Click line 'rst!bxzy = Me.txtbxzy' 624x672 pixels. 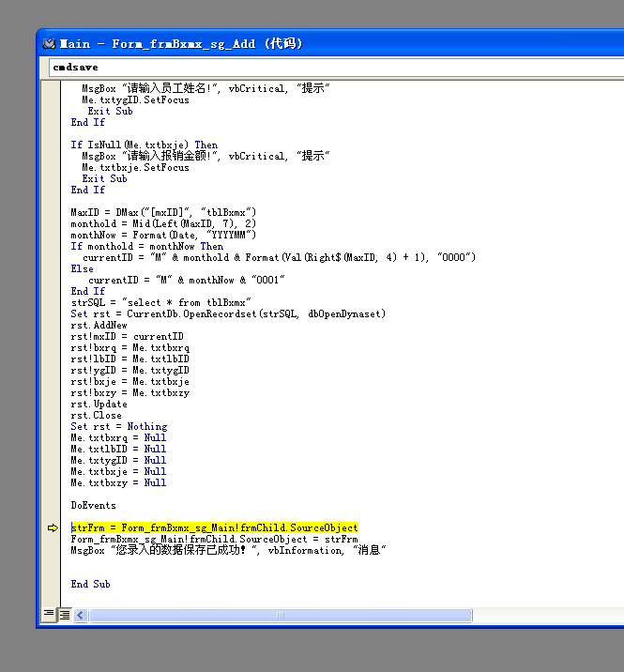click(129, 392)
